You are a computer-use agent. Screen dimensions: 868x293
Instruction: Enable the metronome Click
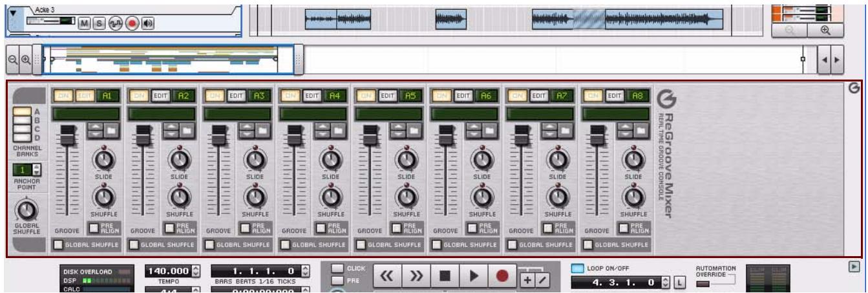pos(337,268)
